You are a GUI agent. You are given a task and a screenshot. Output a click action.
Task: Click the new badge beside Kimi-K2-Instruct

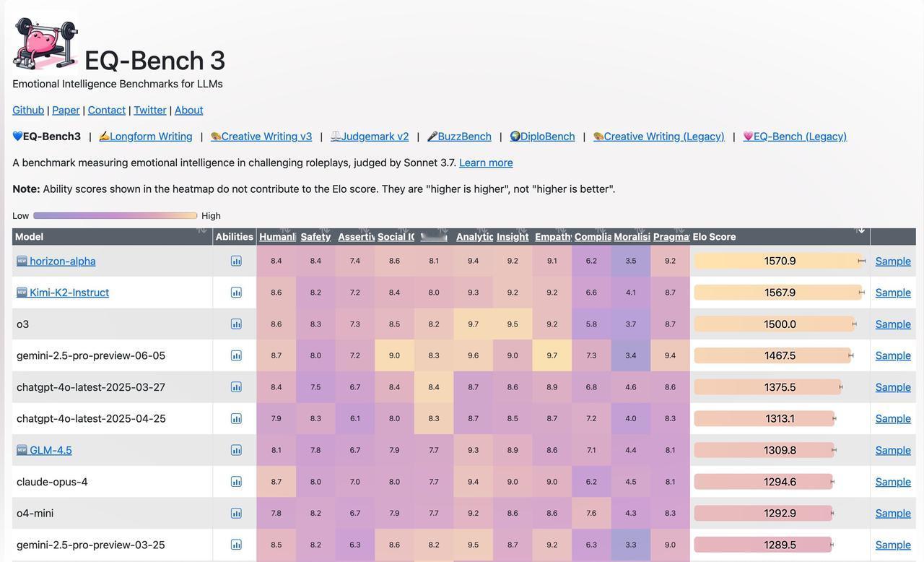pyautogui.click(x=22, y=293)
